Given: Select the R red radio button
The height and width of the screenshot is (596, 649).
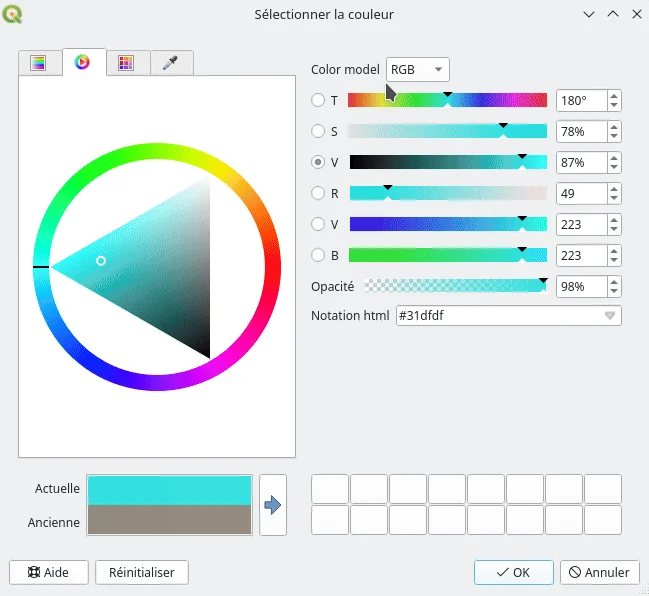Looking at the screenshot, I should [319, 193].
